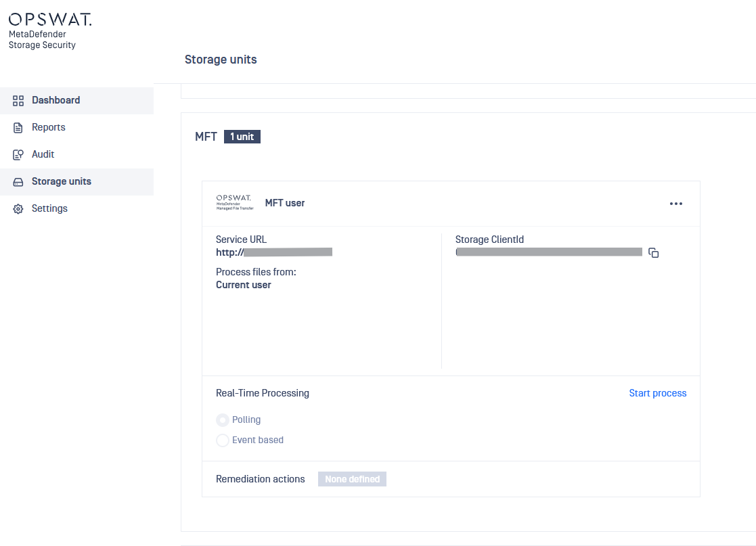Select the Polling radio button
756x546 pixels.
pyautogui.click(x=222, y=420)
